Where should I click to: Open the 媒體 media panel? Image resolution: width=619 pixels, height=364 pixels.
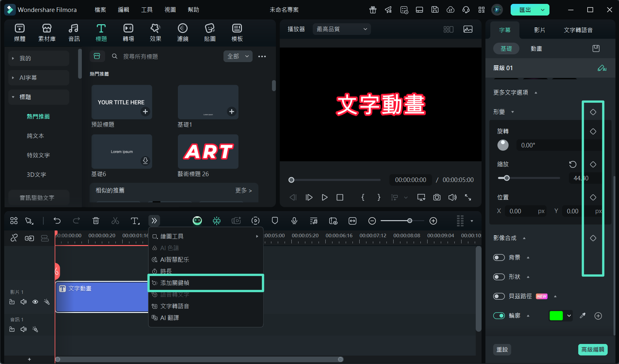pyautogui.click(x=20, y=33)
